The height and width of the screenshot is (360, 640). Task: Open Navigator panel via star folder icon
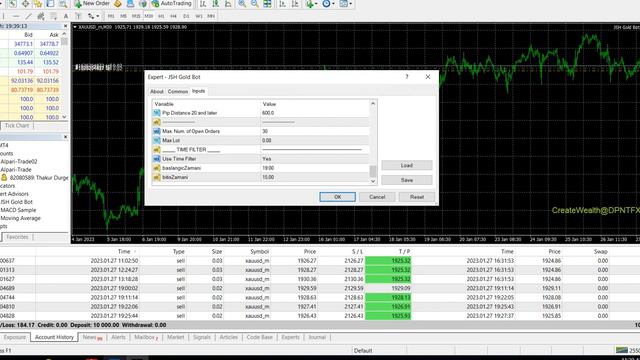click(38, 4)
